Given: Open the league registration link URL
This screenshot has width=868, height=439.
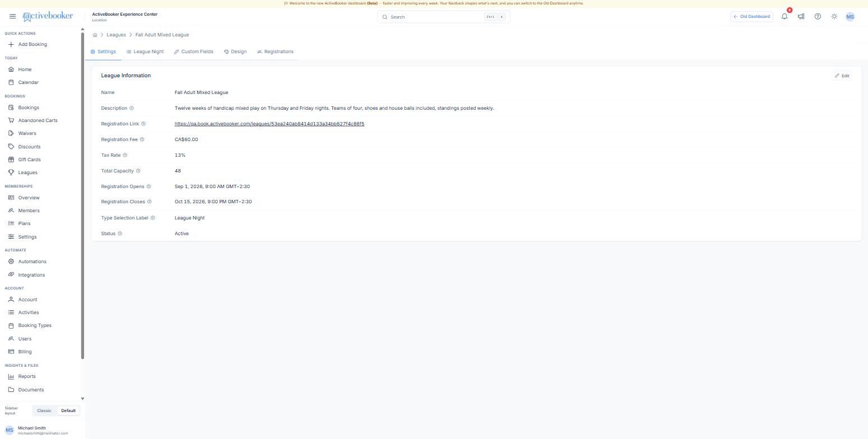Looking at the screenshot, I should (270, 124).
